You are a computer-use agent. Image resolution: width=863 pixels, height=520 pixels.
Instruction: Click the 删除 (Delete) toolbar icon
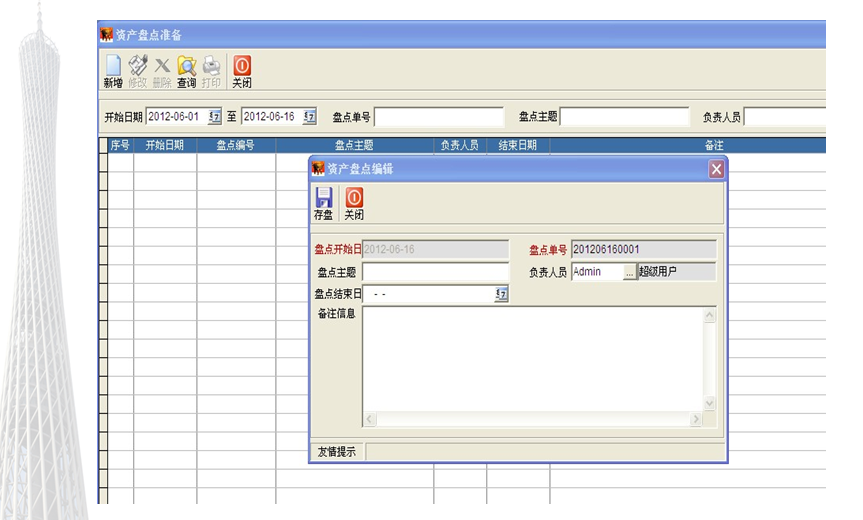click(x=162, y=72)
